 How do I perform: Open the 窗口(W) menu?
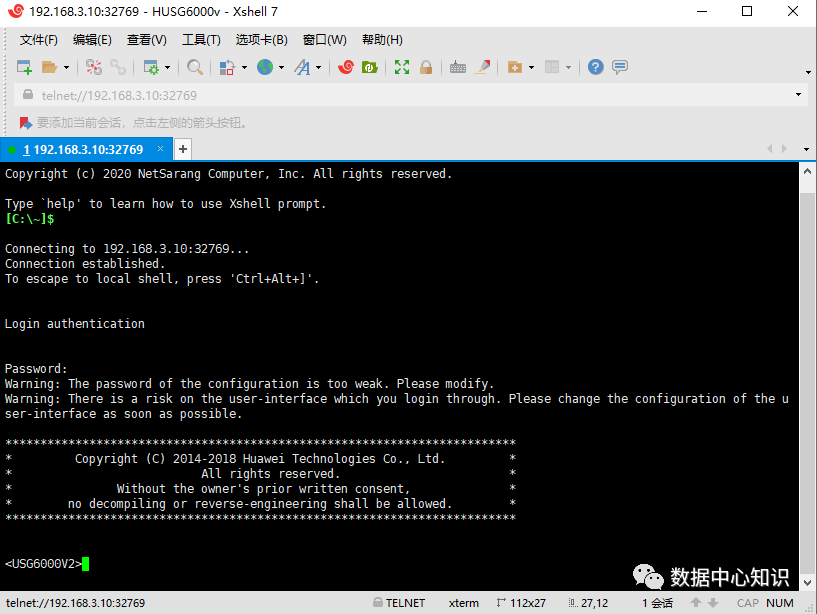[x=325, y=40]
